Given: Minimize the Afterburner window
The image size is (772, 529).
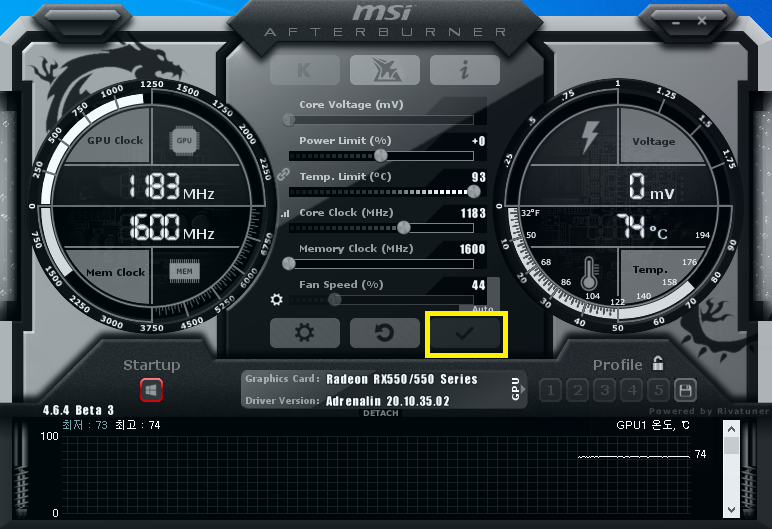Looking at the screenshot, I should [676, 22].
